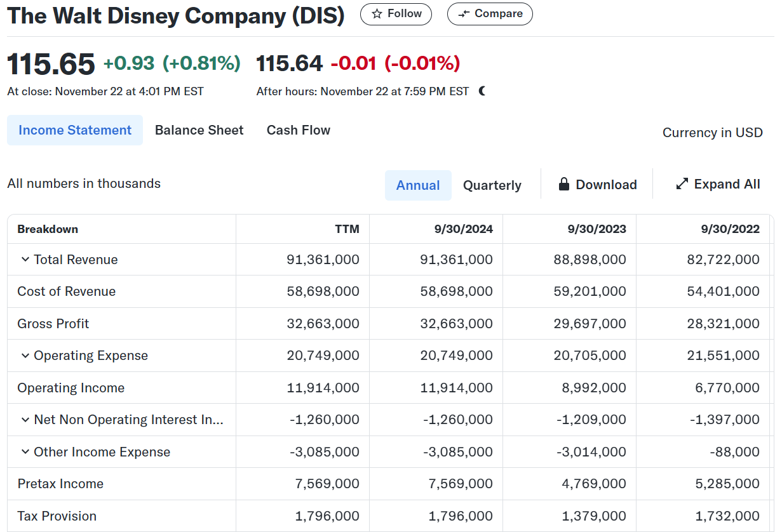Select the Income Statement tab

pos(75,130)
